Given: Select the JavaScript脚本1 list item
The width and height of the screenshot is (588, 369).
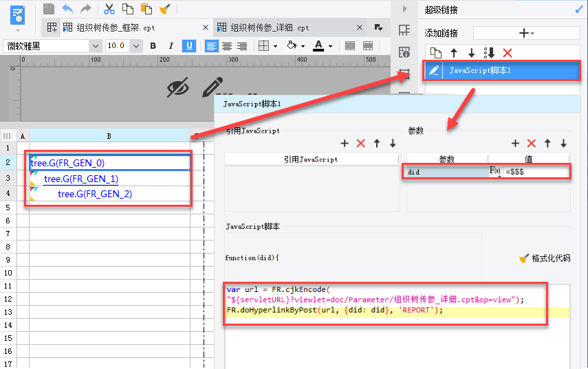Looking at the screenshot, I should click(501, 70).
